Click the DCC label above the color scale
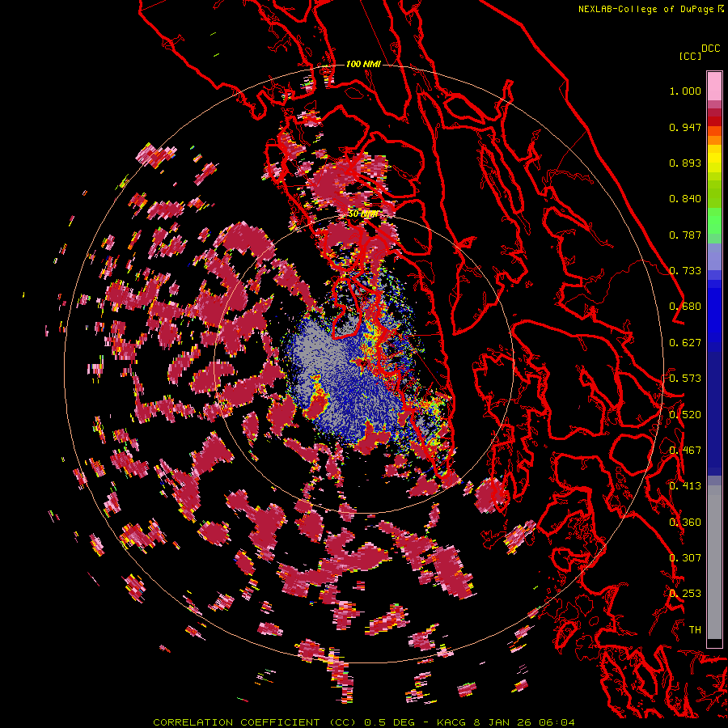 [x=711, y=49]
